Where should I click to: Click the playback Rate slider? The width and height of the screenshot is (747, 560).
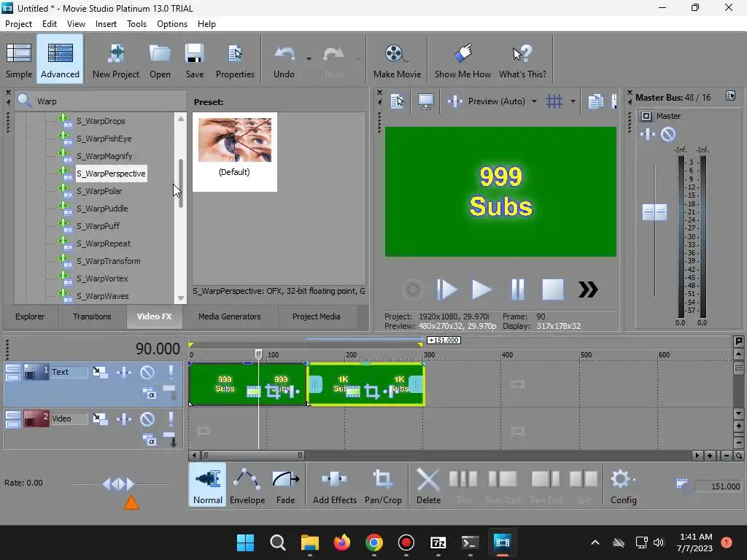[x=119, y=484]
